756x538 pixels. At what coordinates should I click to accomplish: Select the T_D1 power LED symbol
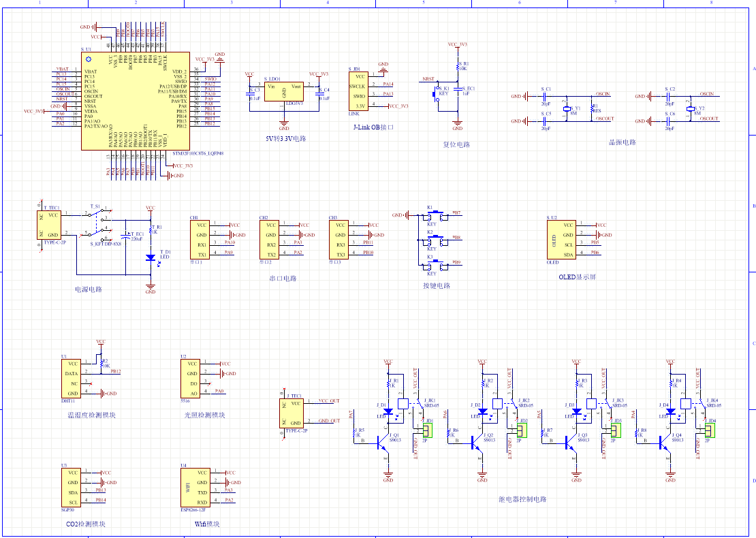[x=151, y=258]
